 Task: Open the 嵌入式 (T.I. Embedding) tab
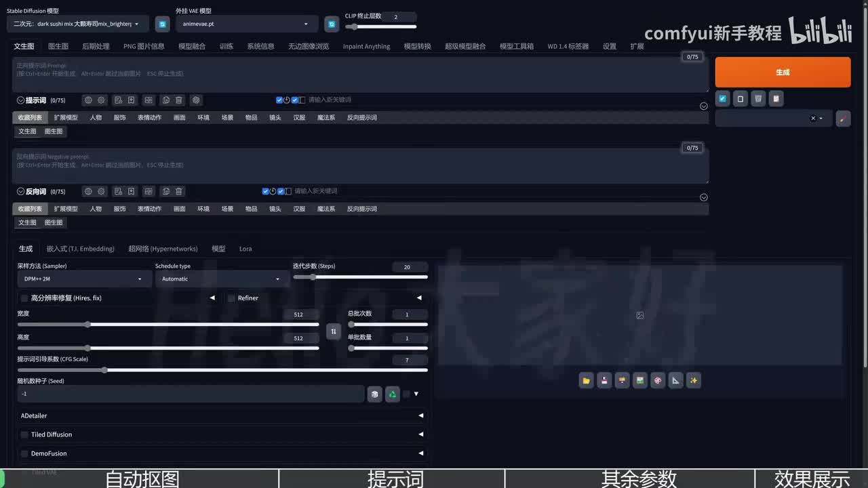pos(80,249)
